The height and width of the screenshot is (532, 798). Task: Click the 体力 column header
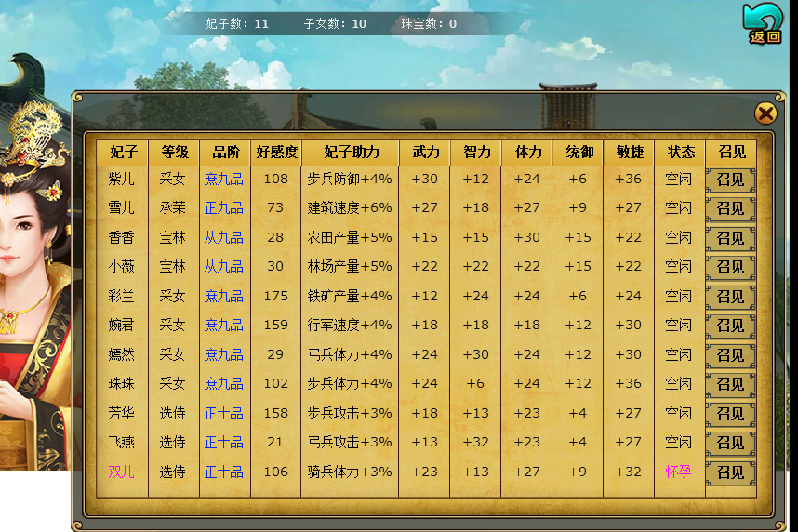coord(527,152)
